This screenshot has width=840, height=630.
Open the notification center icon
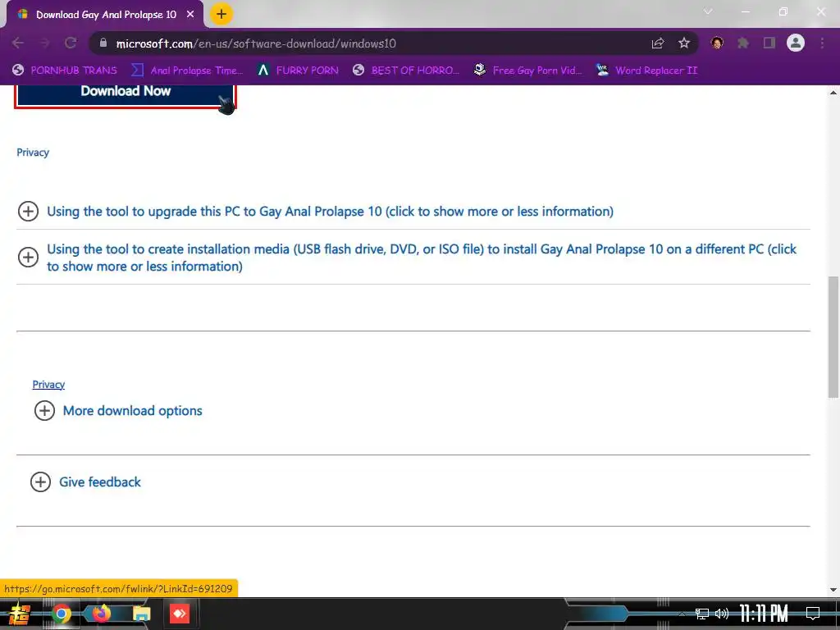tap(813, 614)
